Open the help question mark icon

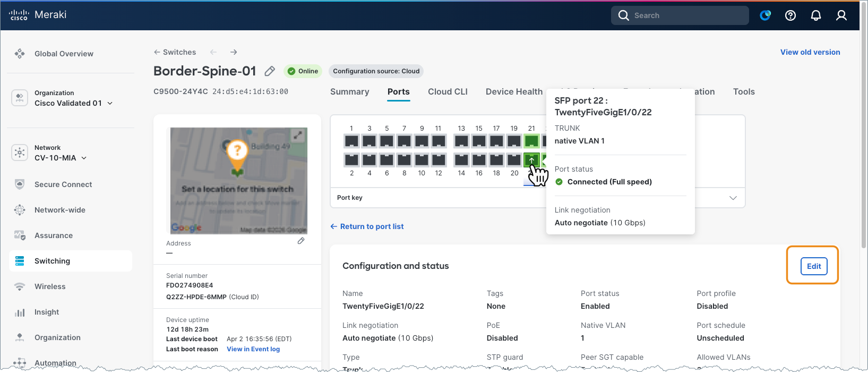[790, 15]
